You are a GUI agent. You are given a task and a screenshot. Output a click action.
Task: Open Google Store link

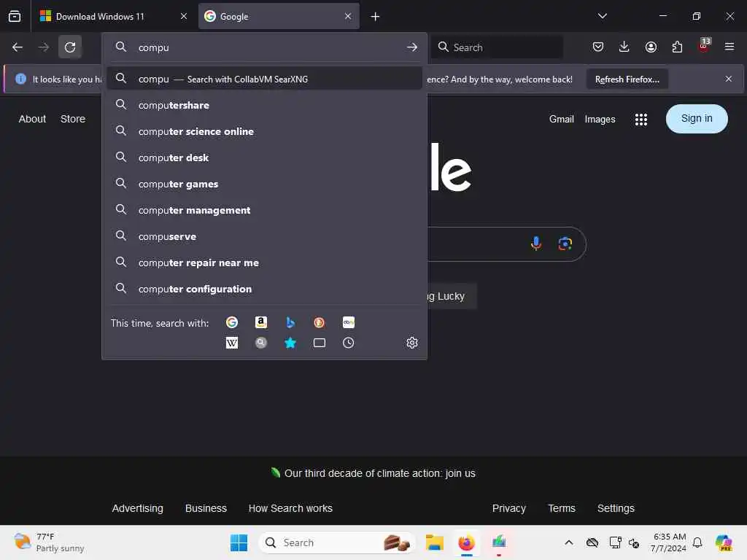point(73,119)
